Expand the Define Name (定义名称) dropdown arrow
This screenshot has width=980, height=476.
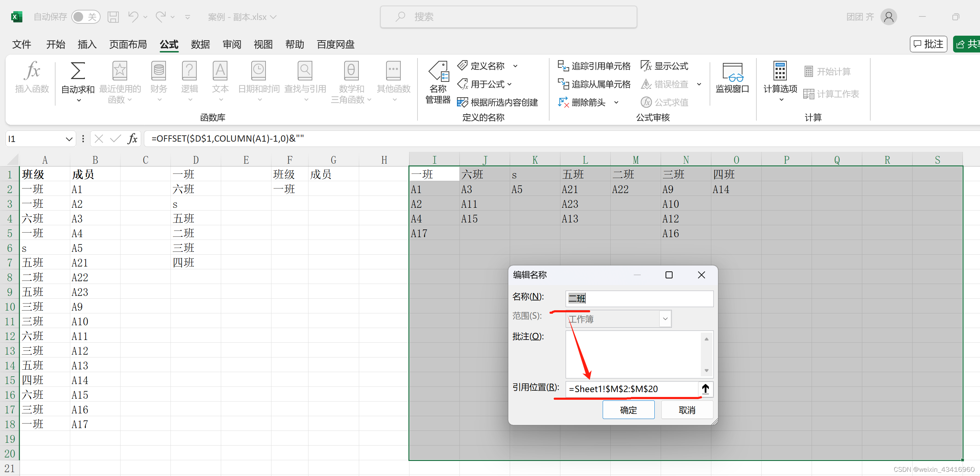[x=515, y=66]
